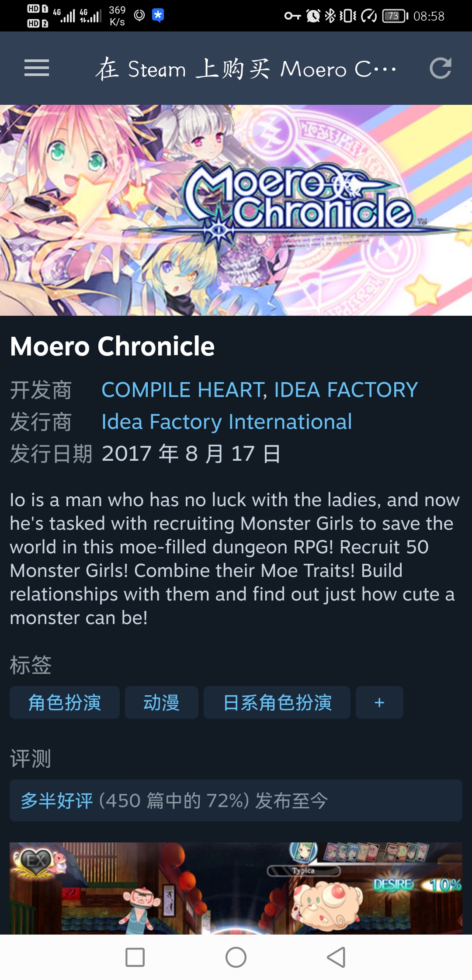472x980 pixels.
Task: Select the 角色扮演 tag
Action: (65, 703)
